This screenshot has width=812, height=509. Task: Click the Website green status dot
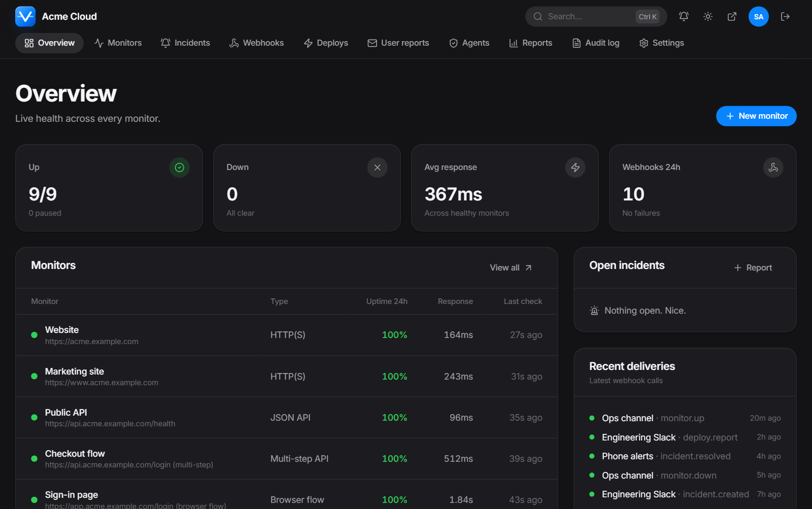pyautogui.click(x=34, y=335)
